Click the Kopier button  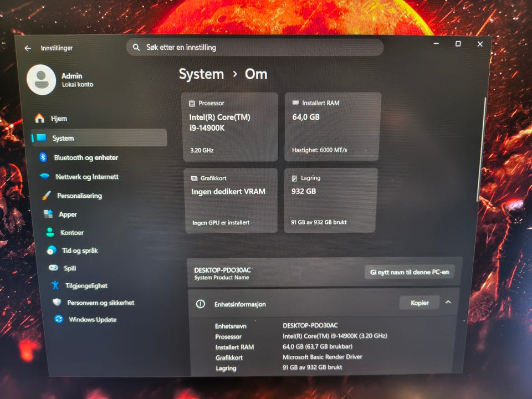pyautogui.click(x=420, y=303)
